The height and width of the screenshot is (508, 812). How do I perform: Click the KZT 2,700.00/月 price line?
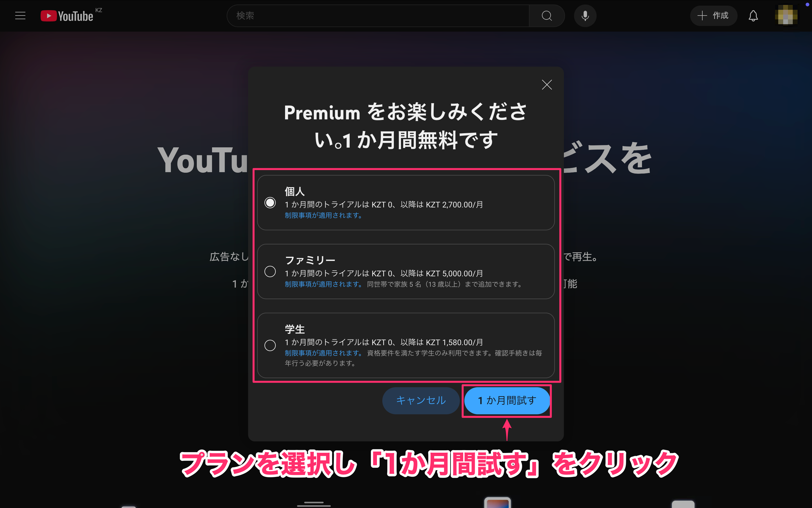[384, 205]
